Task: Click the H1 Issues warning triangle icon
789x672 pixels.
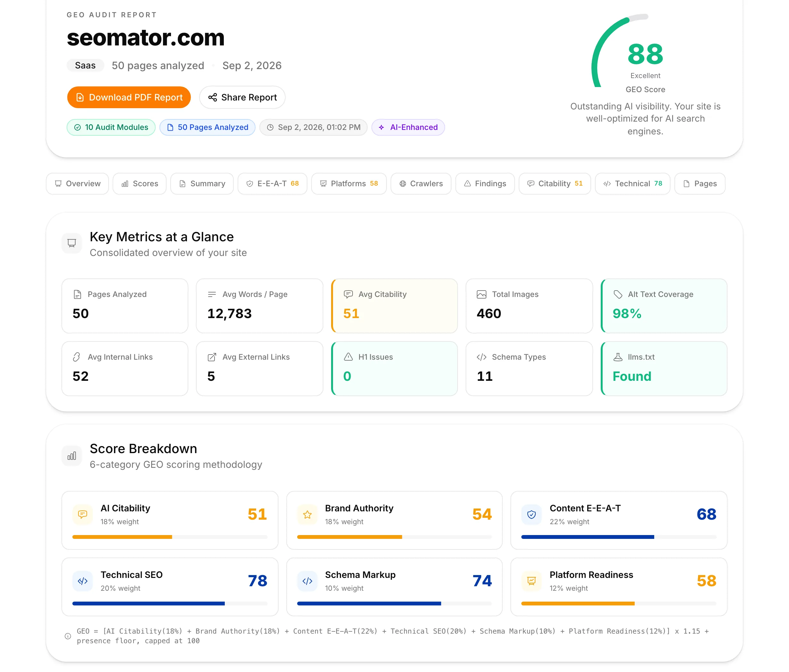Action: click(348, 357)
